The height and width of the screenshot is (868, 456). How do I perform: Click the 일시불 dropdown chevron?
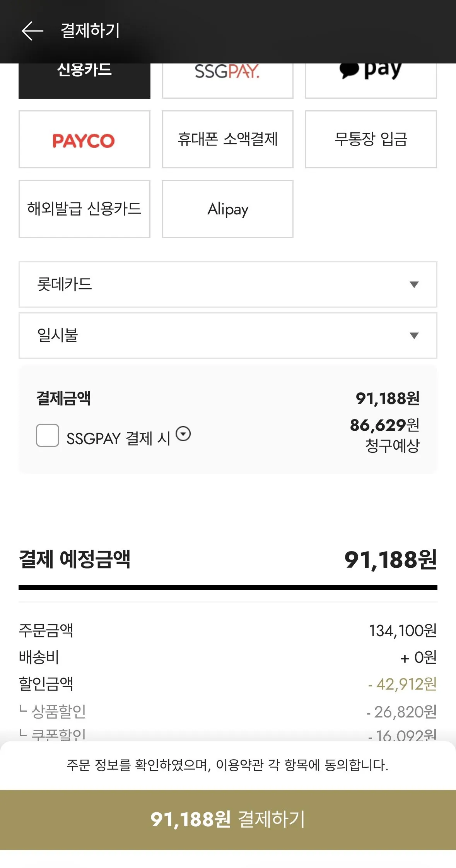point(413,335)
